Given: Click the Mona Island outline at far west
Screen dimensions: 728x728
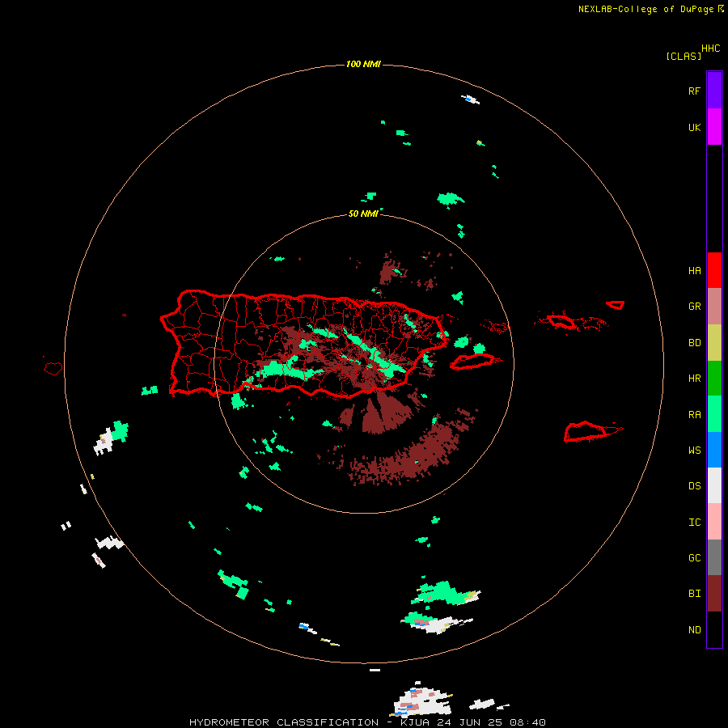Looking at the screenshot, I should click(x=53, y=369).
